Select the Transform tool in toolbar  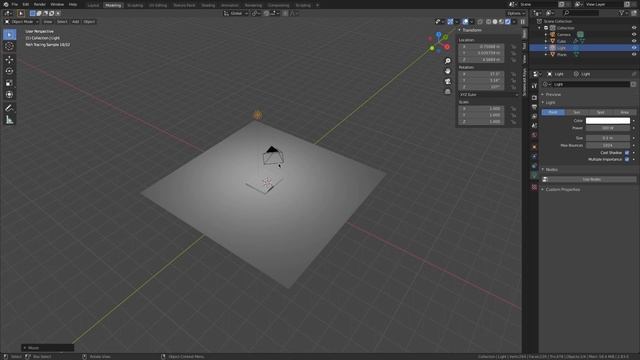9,95
